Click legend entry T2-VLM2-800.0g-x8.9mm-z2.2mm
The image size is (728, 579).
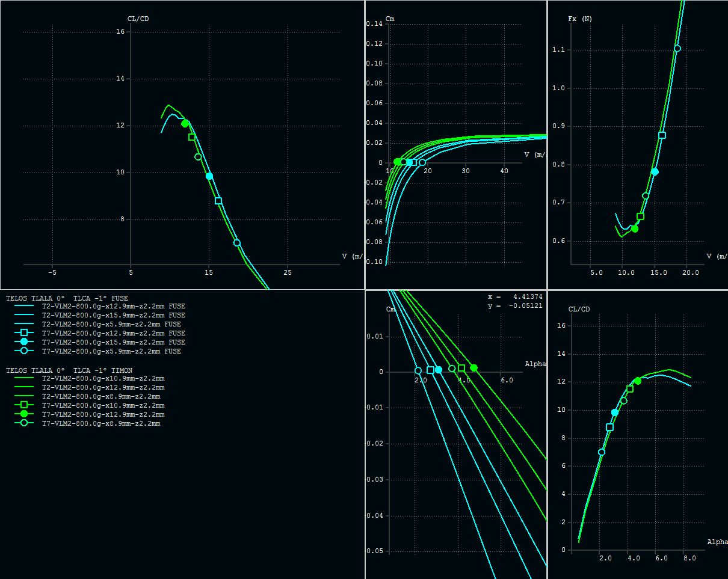[101, 397]
